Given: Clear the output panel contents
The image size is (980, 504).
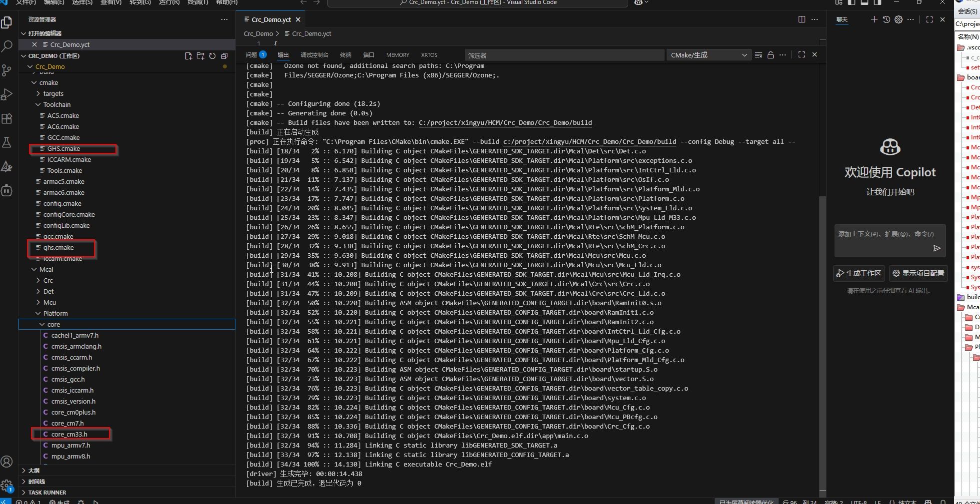Looking at the screenshot, I should click(x=759, y=55).
